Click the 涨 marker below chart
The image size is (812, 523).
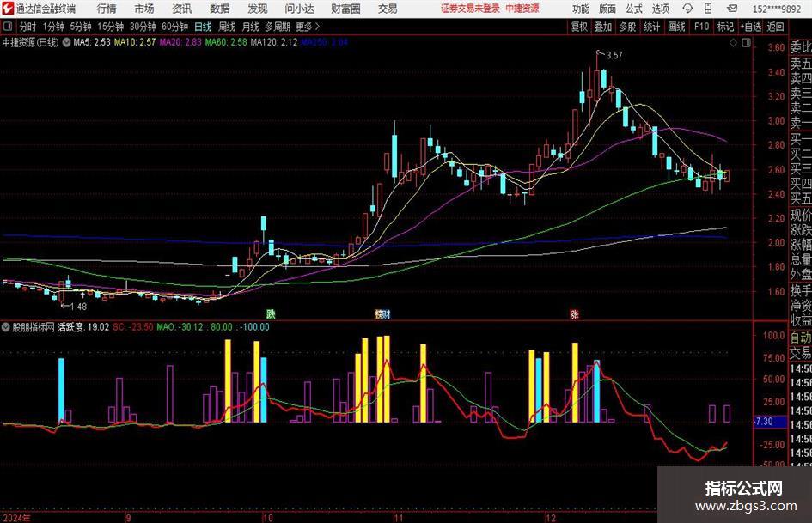pyautogui.click(x=574, y=314)
